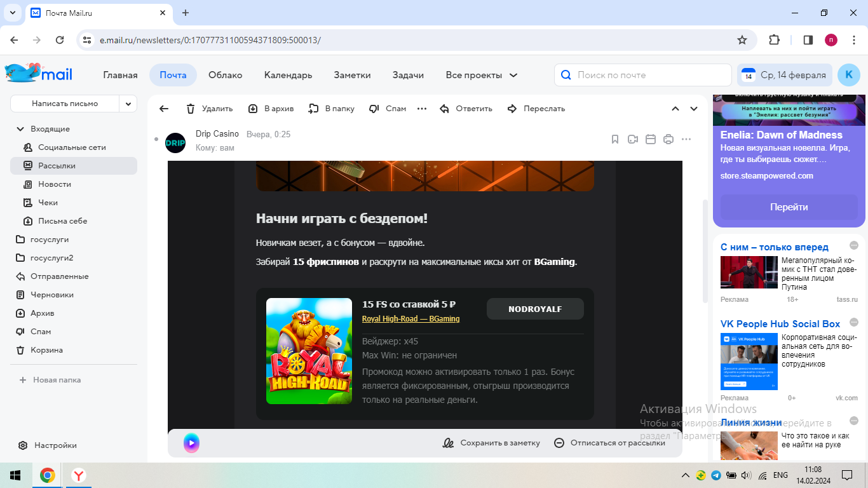Open the госуслуги2 folder
Viewport: 868px width, 488px height.
[x=74, y=258]
